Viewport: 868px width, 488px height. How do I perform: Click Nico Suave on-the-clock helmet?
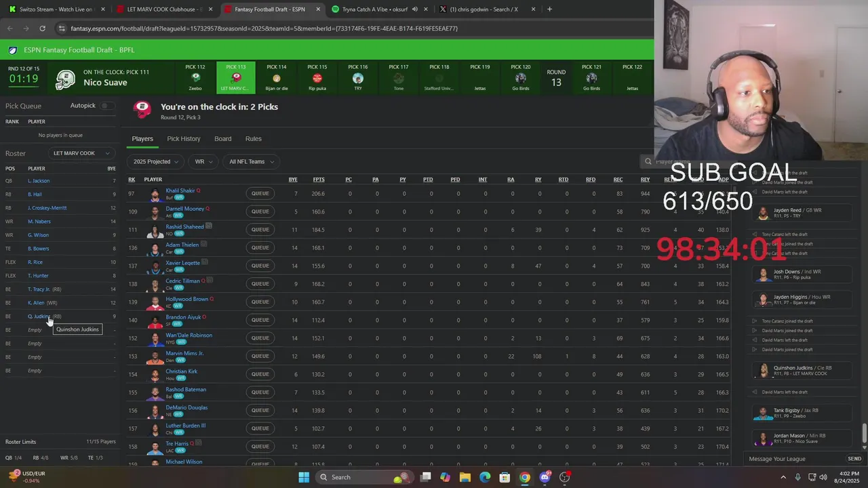(x=66, y=79)
